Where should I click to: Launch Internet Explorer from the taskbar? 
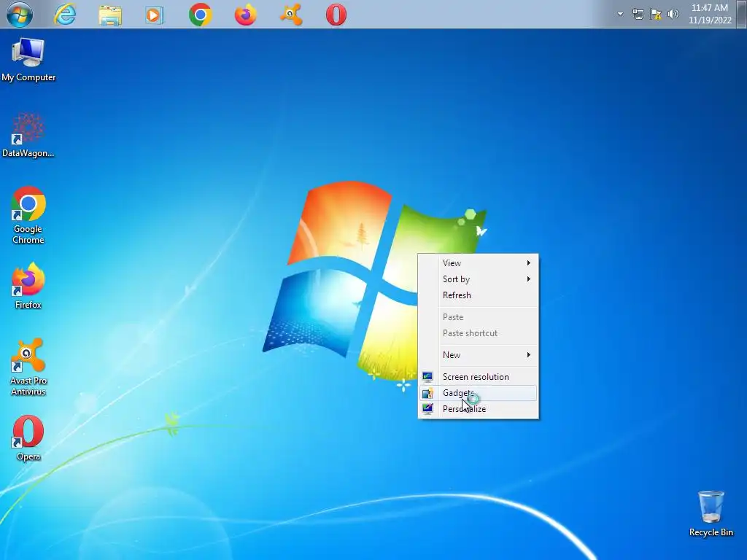point(65,15)
